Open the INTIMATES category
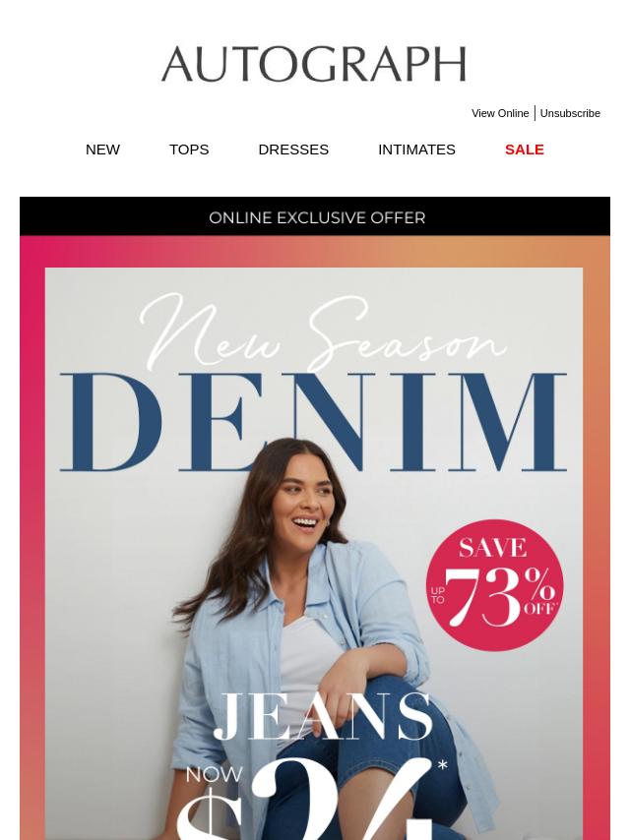Viewport: 630px width, 840px height. (x=416, y=150)
